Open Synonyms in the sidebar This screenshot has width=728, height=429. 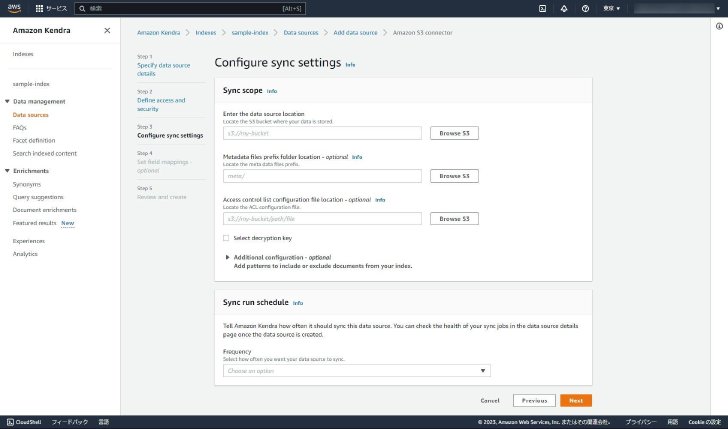(27, 184)
